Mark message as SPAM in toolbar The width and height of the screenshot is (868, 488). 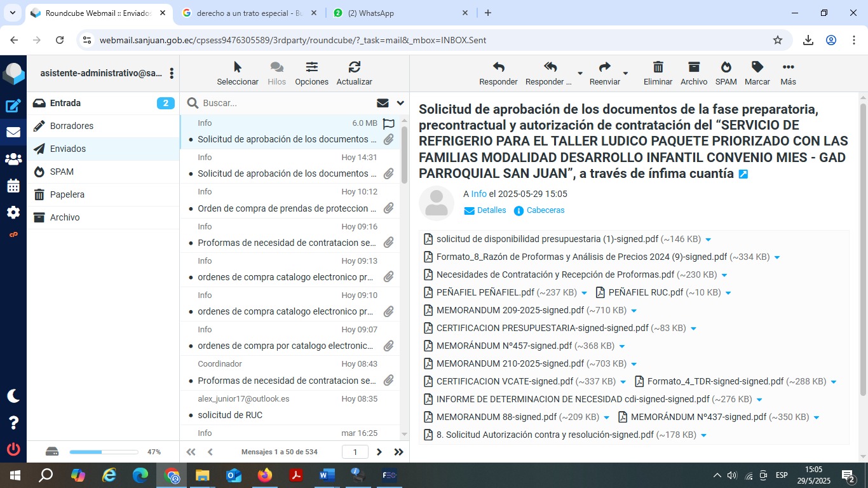(x=726, y=67)
